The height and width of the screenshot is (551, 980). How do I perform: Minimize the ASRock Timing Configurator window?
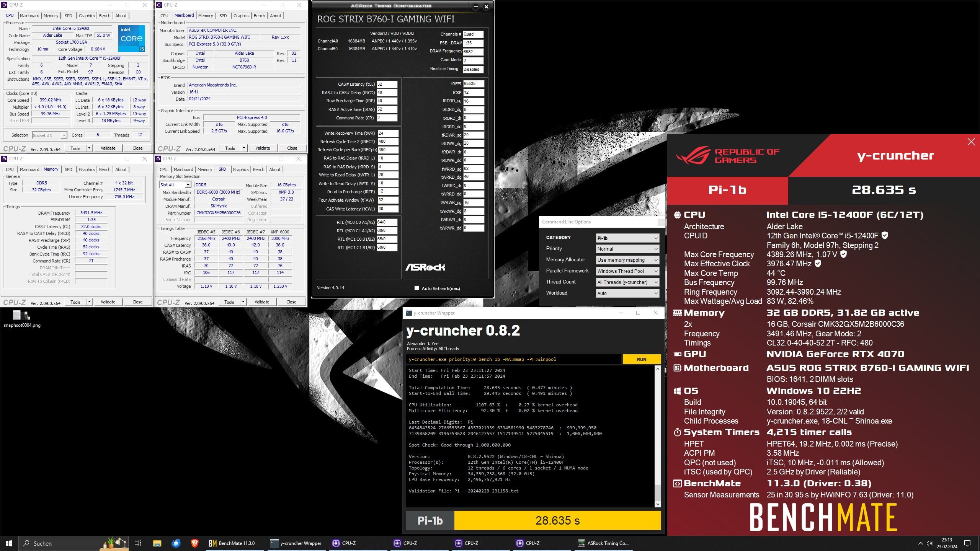[475, 7]
